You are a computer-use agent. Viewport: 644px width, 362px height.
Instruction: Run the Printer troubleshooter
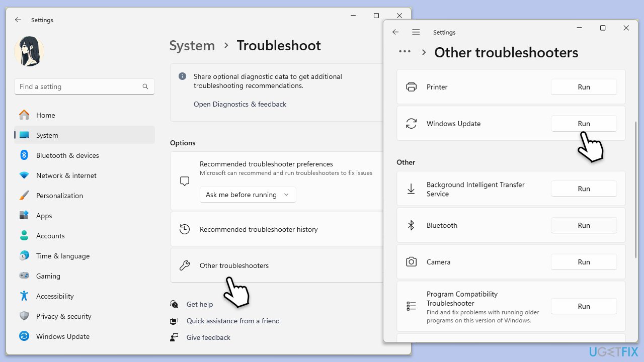coord(584,87)
